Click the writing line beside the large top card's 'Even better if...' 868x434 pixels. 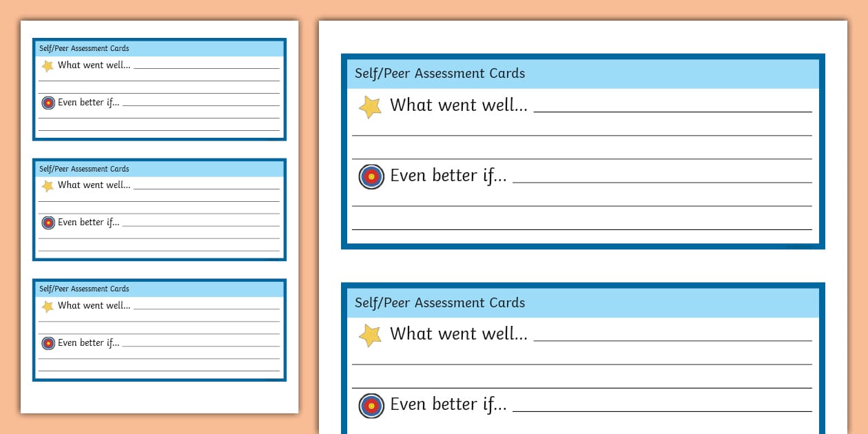click(661, 182)
